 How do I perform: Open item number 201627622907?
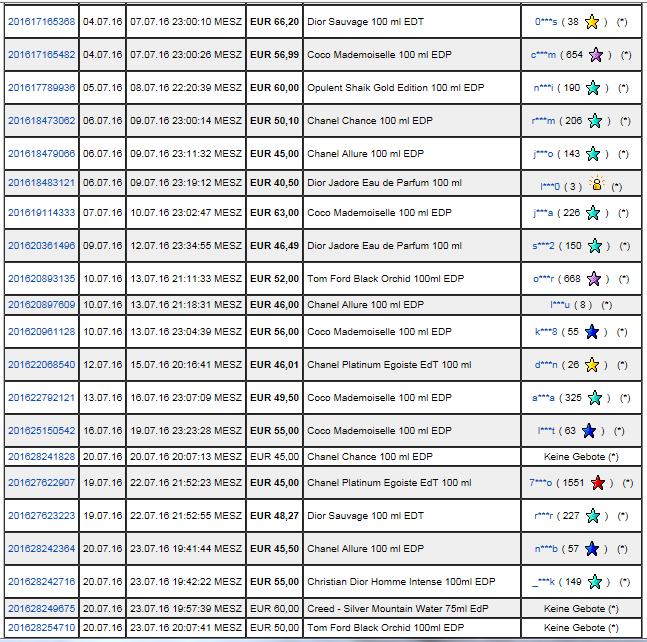click(x=42, y=482)
